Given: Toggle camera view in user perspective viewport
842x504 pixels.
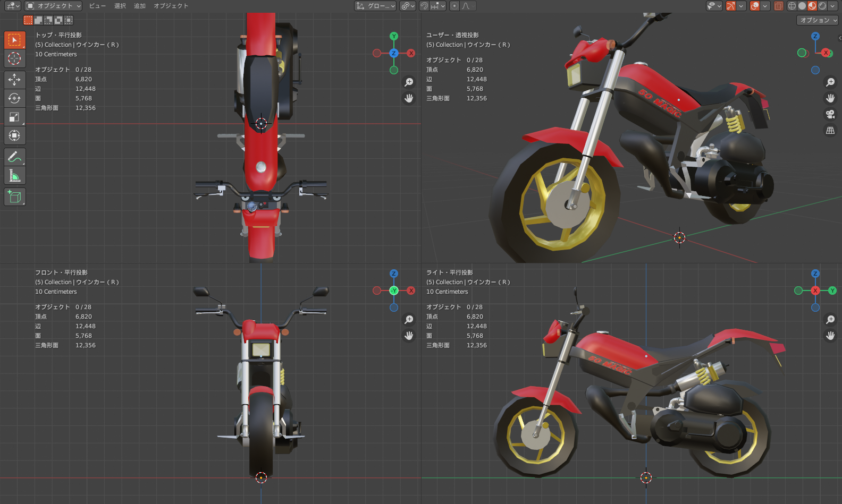Looking at the screenshot, I should pyautogui.click(x=830, y=114).
